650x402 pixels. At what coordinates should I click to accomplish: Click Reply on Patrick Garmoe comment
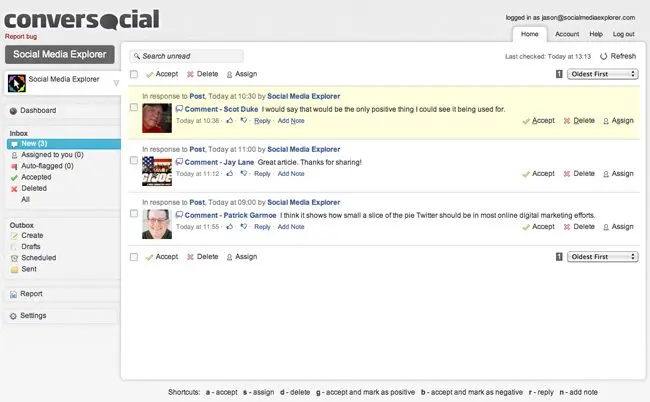(x=262, y=227)
